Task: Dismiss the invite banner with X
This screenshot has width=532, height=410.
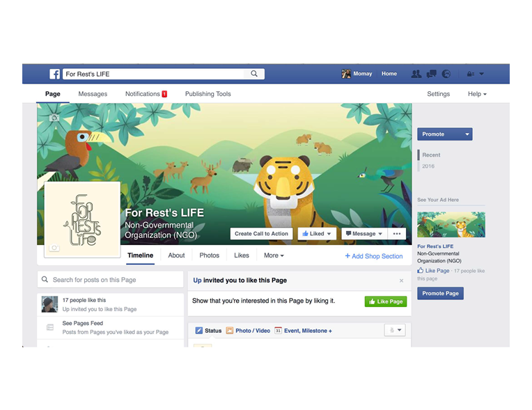Action: [401, 281]
